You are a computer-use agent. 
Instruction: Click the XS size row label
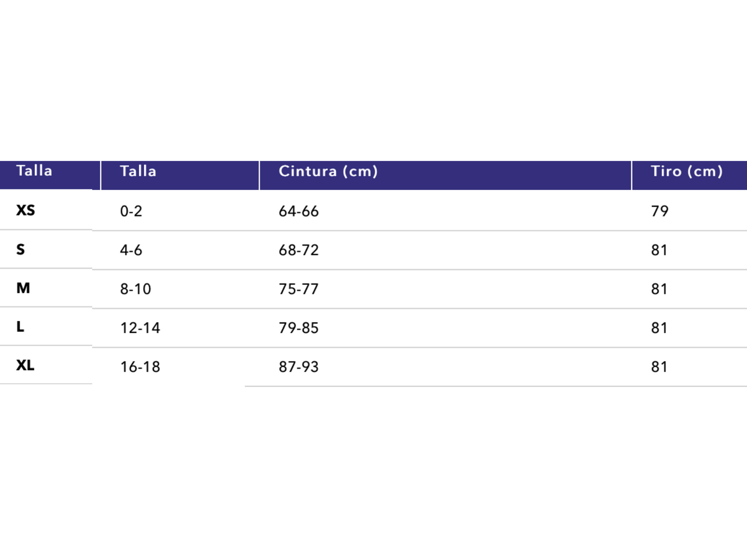[x=25, y=210]
